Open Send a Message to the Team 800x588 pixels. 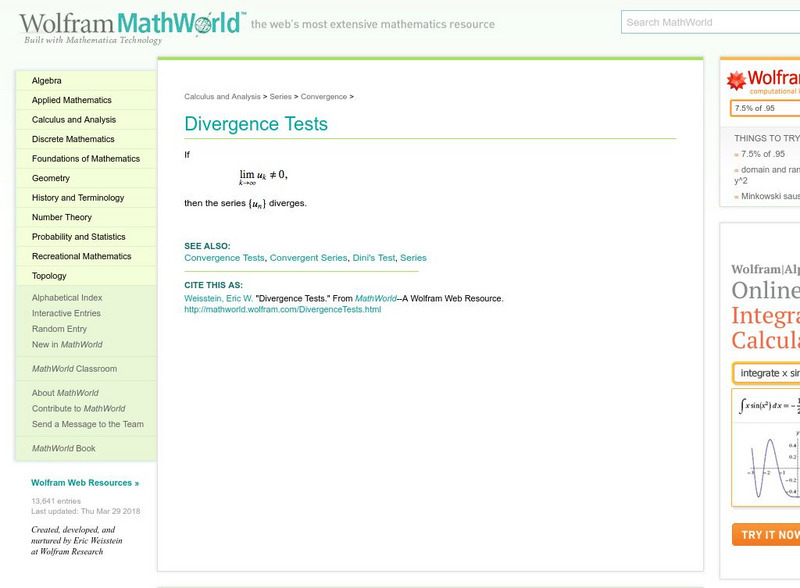tap(88, 424)
